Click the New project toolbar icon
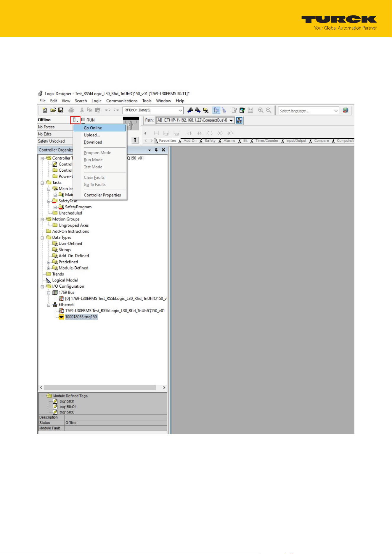This screenshot has width=392, height=554. coord(45,110)
